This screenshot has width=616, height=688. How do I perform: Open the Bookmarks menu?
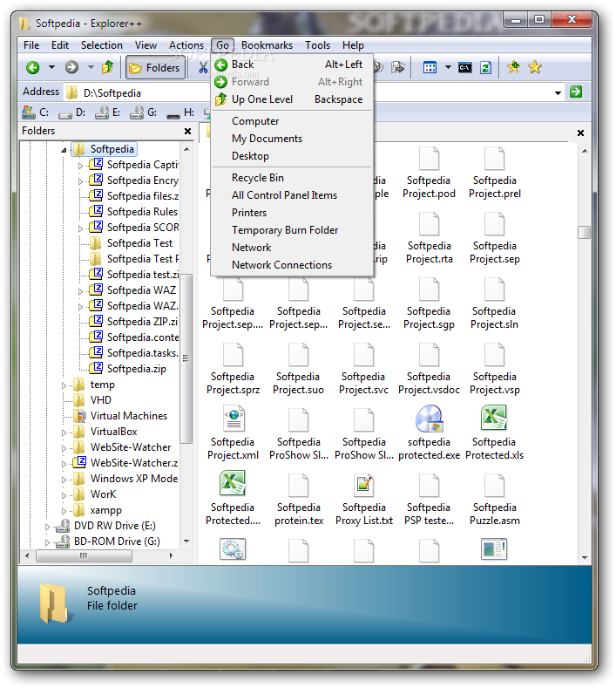tap(267, 45)
